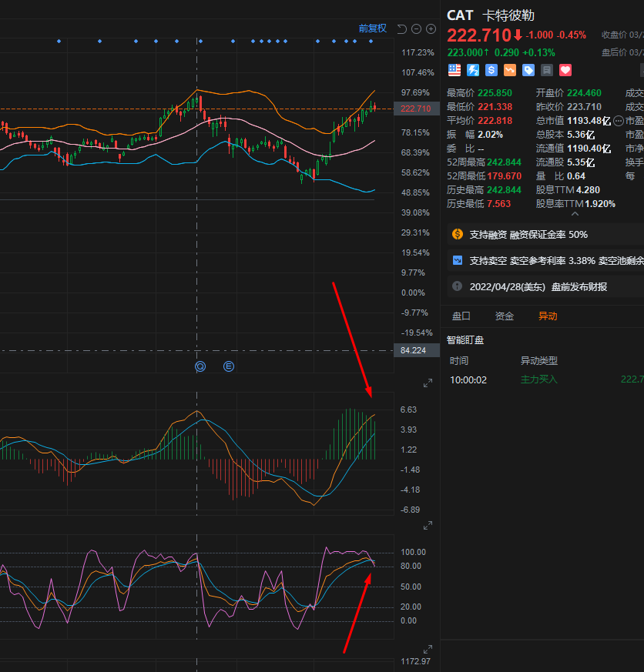Click the 支持融资 margin info row
Viewport: 644px width, 672px height.
coord(545,235)
